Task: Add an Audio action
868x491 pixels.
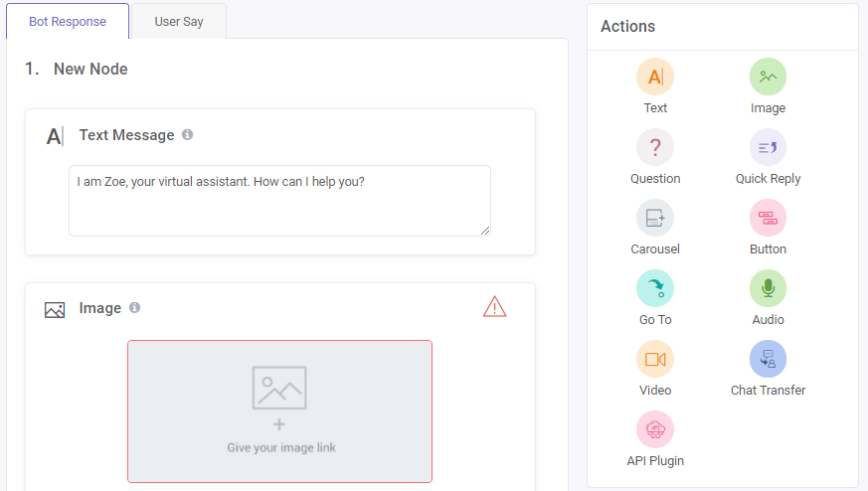Action: pos(768,289)
